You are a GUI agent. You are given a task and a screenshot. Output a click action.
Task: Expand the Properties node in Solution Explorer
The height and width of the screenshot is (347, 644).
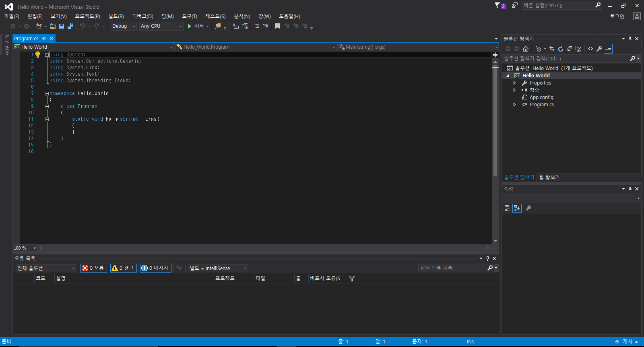tap(514, 83)
